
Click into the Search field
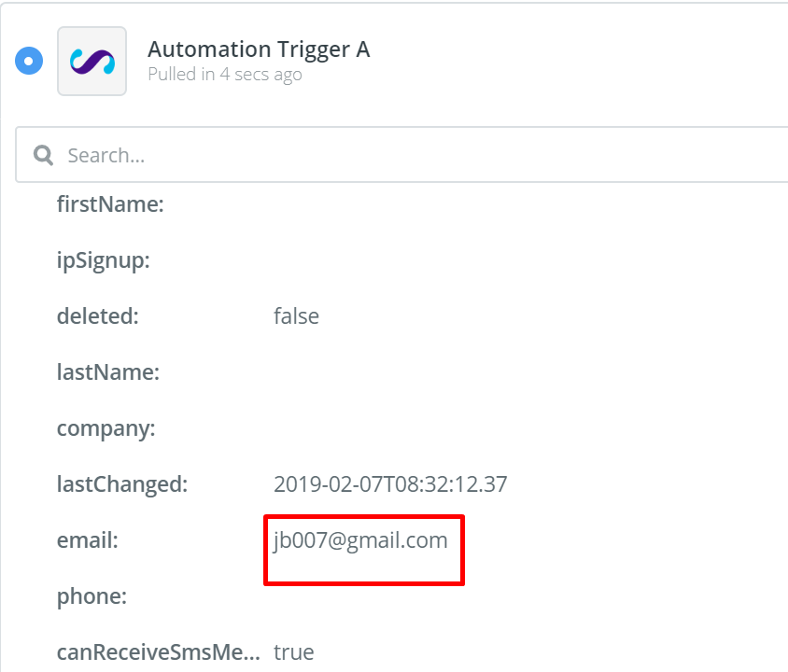pos(401,155)
